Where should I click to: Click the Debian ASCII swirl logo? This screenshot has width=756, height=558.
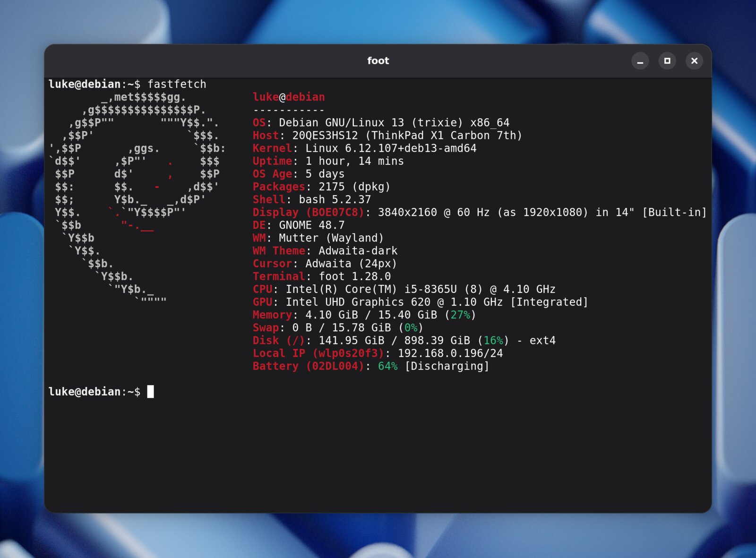click(x=137, y=197)
